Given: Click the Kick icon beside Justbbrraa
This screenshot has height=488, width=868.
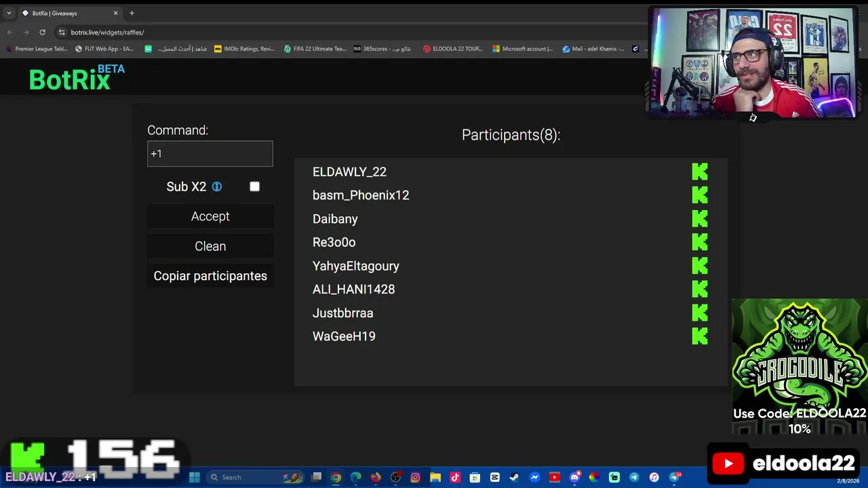Looking at the screenshot, I should (700, 312).
